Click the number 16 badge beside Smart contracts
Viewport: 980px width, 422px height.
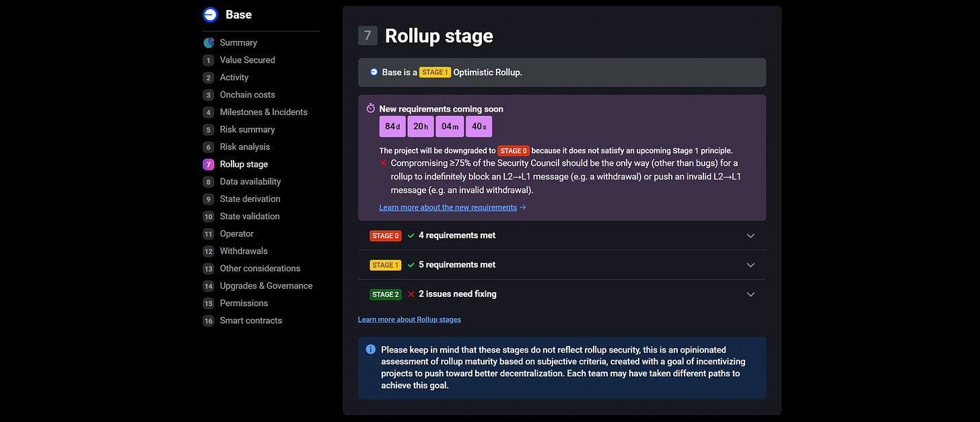tap(209, 321)
